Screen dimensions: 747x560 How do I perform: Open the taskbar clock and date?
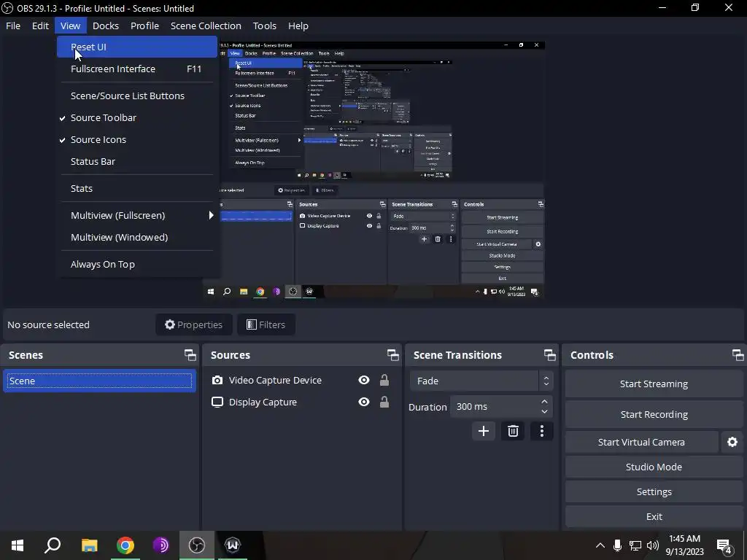coord(684,545)
